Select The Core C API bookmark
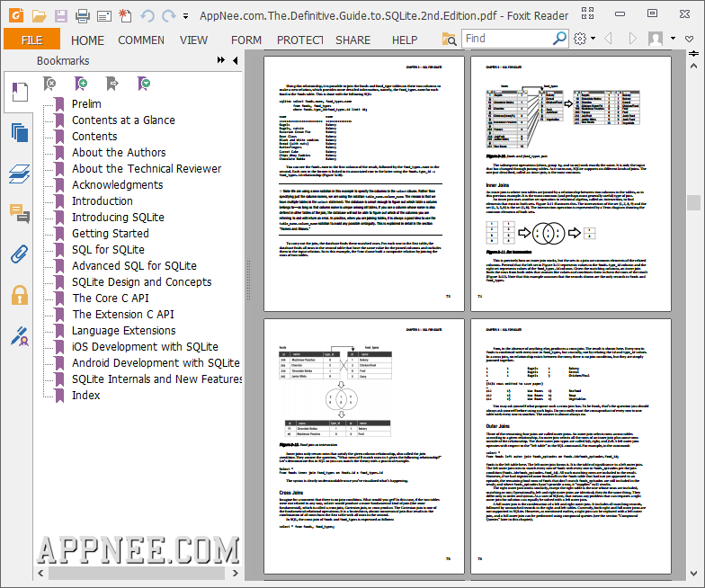705x588 pixels. click(111, 298)
